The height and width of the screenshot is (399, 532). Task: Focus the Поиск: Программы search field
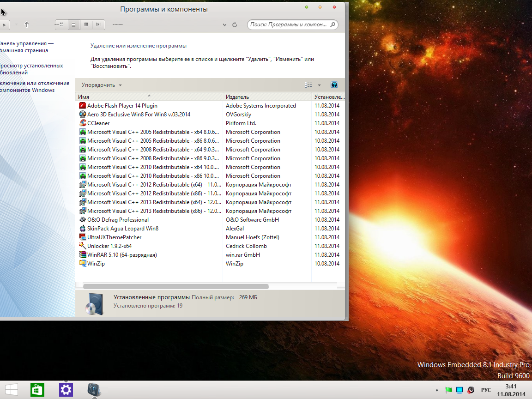tap(288, 24)
